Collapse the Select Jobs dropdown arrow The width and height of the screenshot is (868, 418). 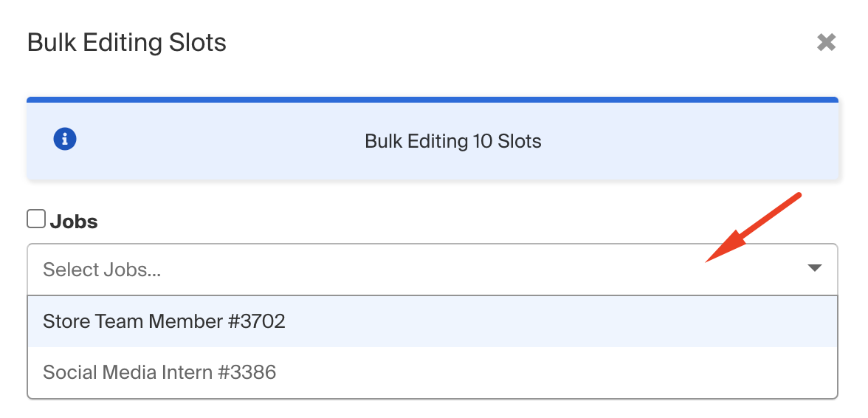814,269
